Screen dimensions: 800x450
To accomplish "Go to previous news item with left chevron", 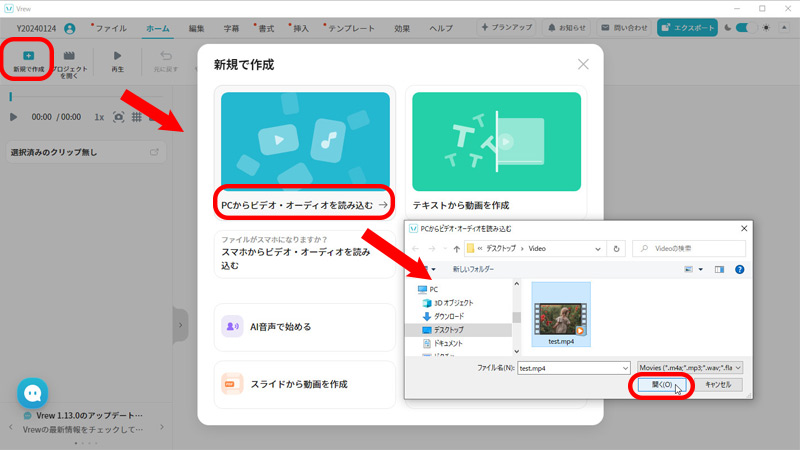I will click(11, 427).
